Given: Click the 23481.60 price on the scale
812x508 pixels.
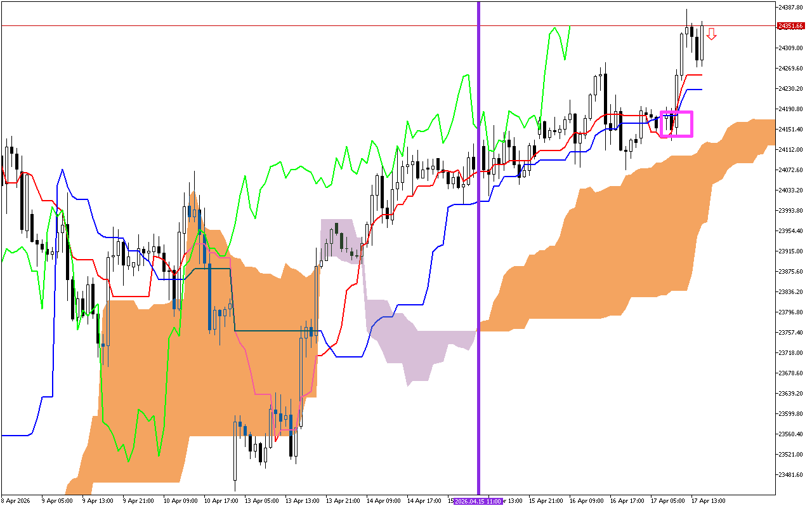Looking at the screenshot, I should [790, 474].
